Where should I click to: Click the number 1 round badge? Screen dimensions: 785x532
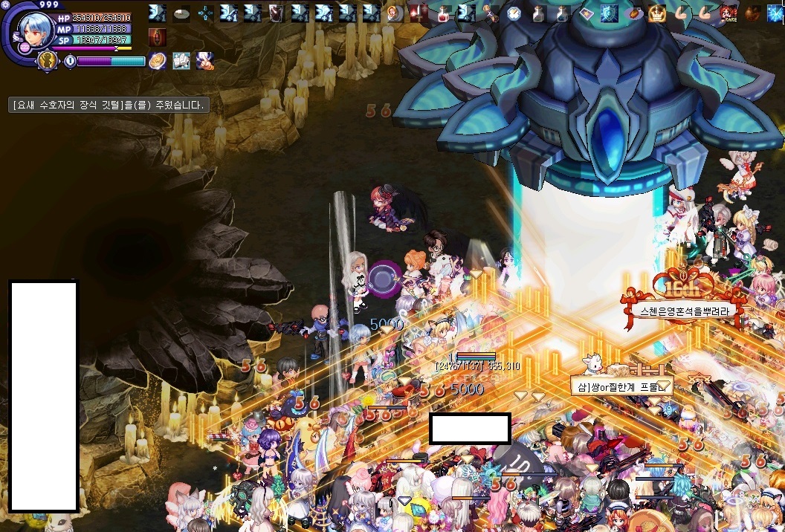coord(70,61)
